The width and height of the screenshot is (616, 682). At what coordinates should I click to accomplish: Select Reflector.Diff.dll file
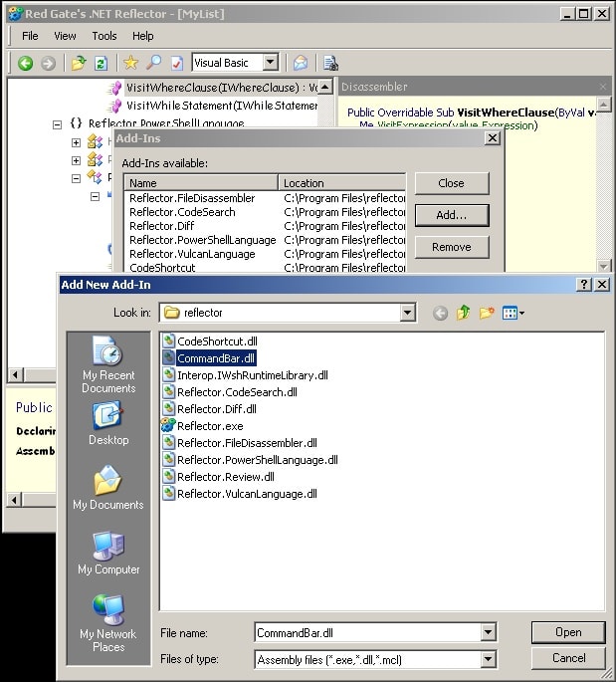[210, 409]
